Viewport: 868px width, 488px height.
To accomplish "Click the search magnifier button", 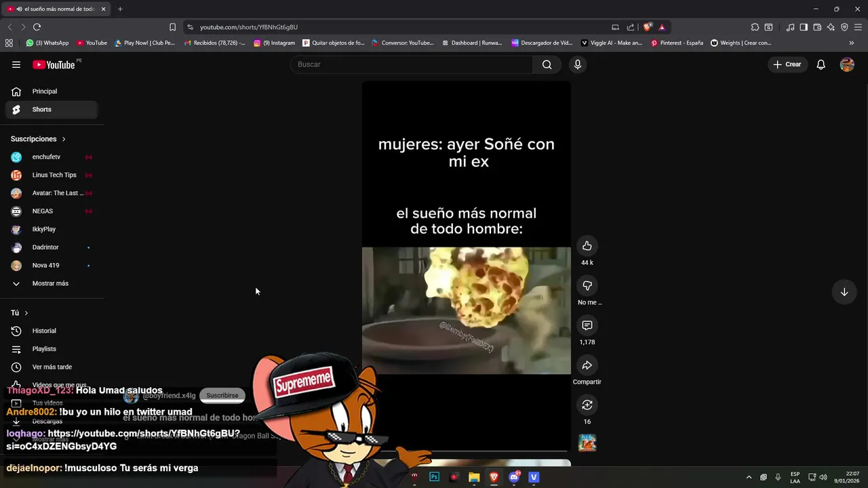I will [547, 64].
